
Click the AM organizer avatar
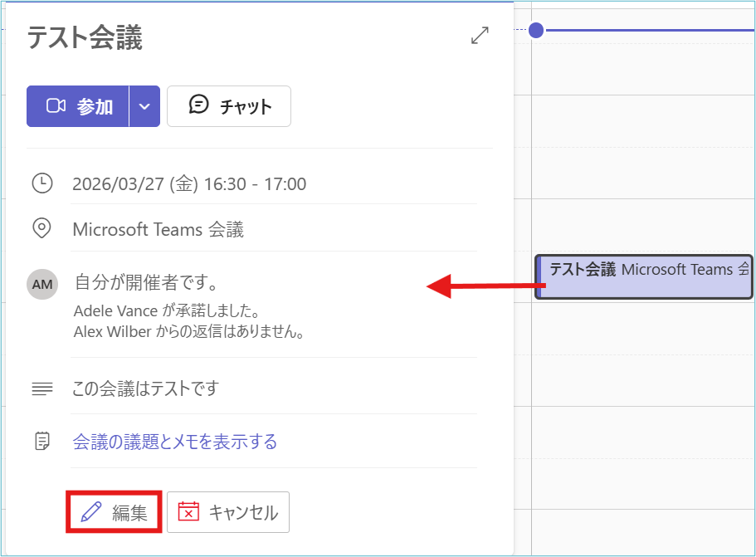click(x=42, y=285)
